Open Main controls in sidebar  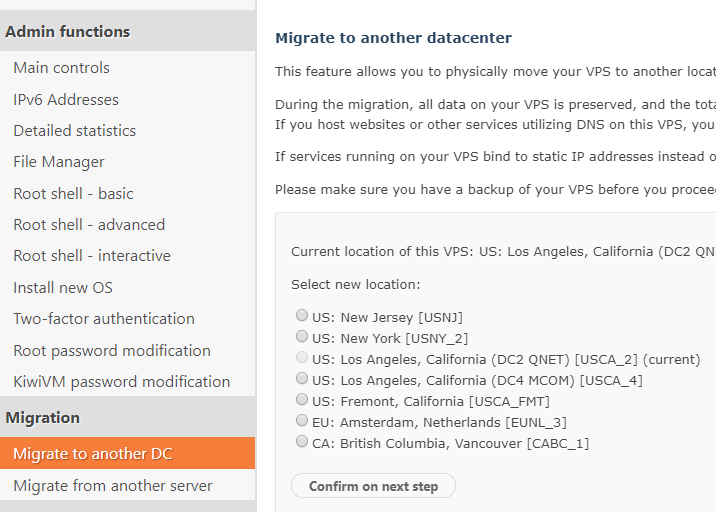click(62, 68)
